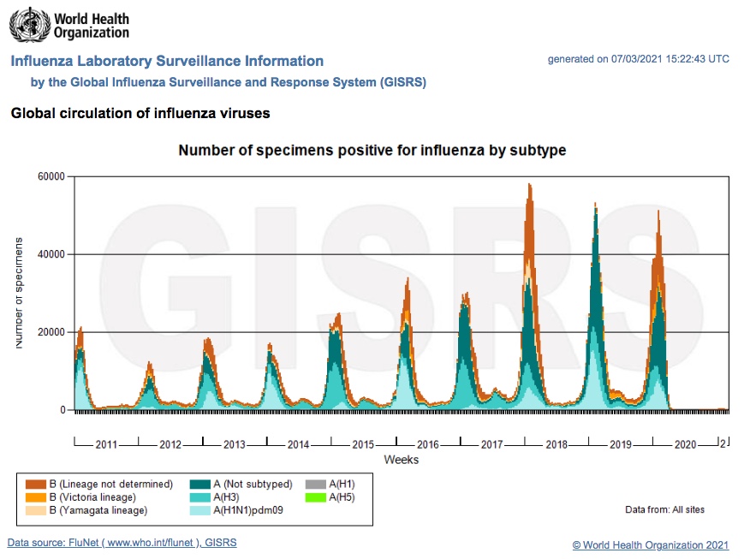Screen dimensions: 756x559
Task: Select the 2011 year label on the weeks axis
Action: (106, 445)
